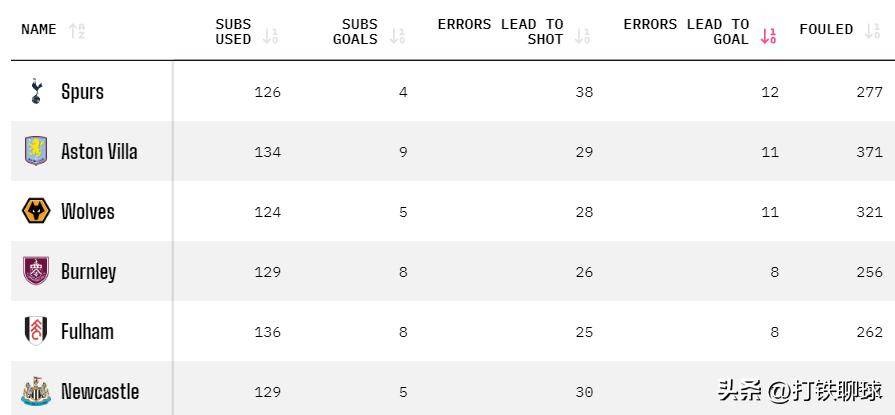Open the Aston Villa team link
895x415 pixels.
[x=99, y=152]
